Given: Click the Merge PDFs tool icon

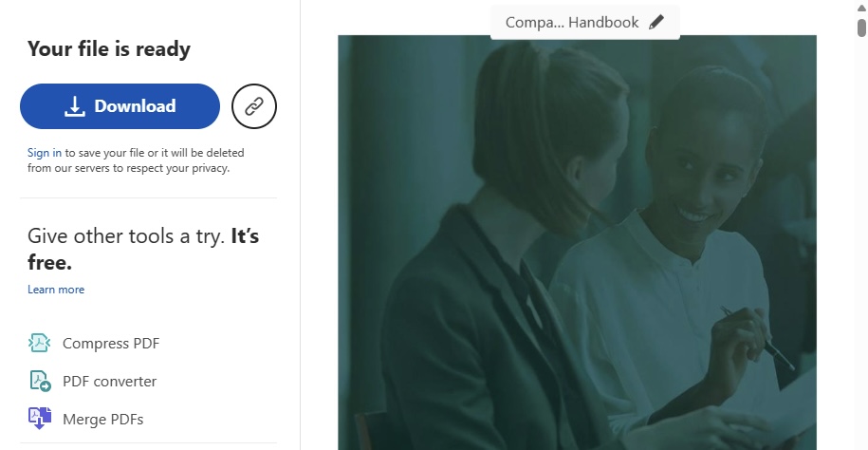Looking at the screenshot, I should [x=40, y=419].
